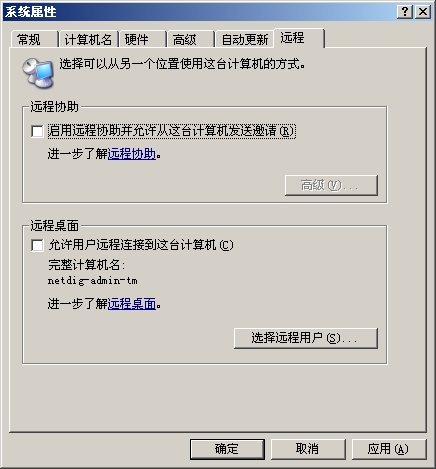Click computer name netdig-admin-tm text
The image size is (436, 469).
(93, 281)
